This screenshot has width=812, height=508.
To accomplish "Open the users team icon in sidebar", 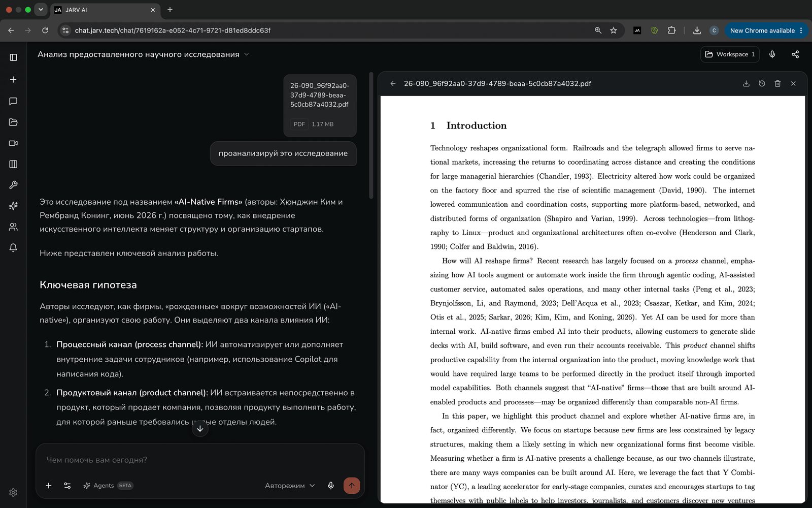I will pyautogui.click(x=14, y=227).
